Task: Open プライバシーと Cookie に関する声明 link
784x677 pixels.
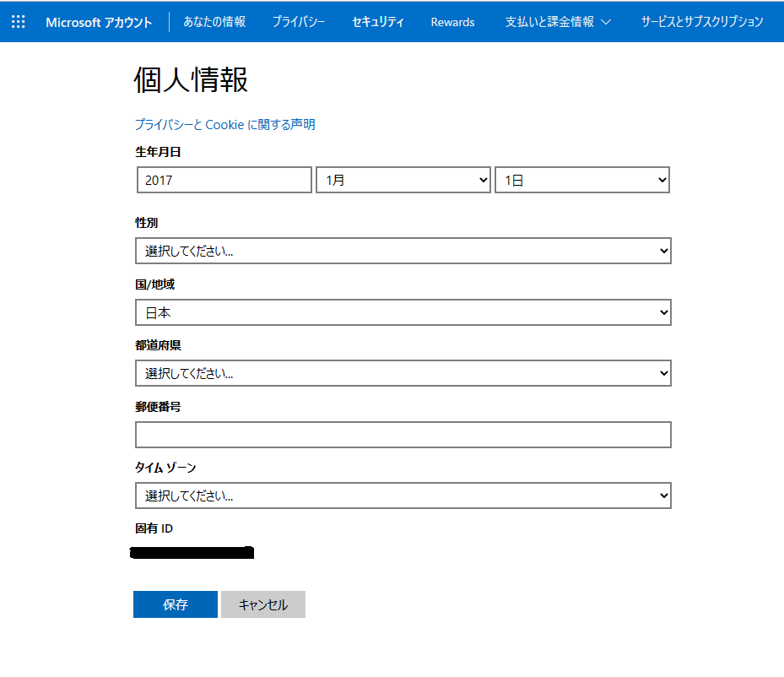Action: pos(225,124)
